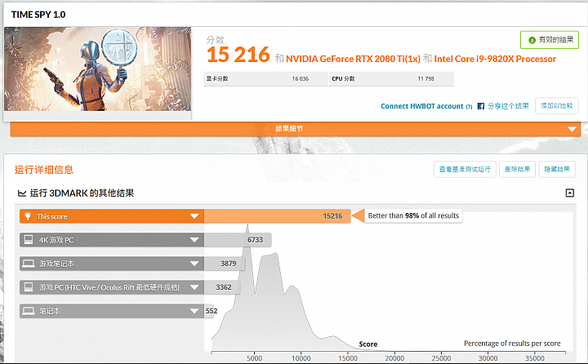The width and height of the screenshot is (588, 364).
Task: Click the CPU 分数 11 798 cell
Action: [391, 78]
